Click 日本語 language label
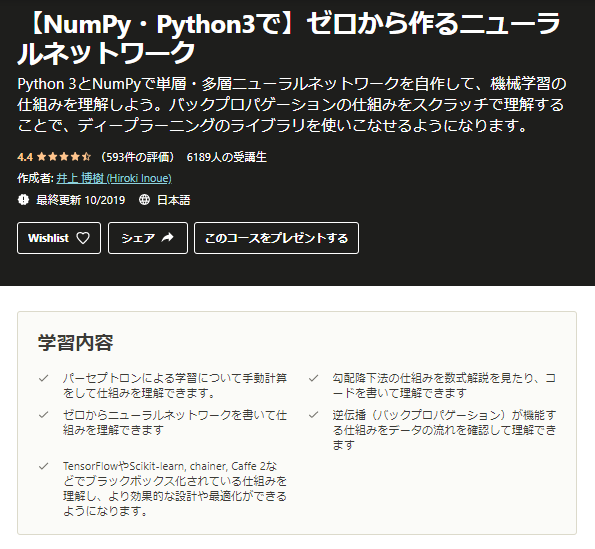 pyautogui.click(x=173, y=200)
